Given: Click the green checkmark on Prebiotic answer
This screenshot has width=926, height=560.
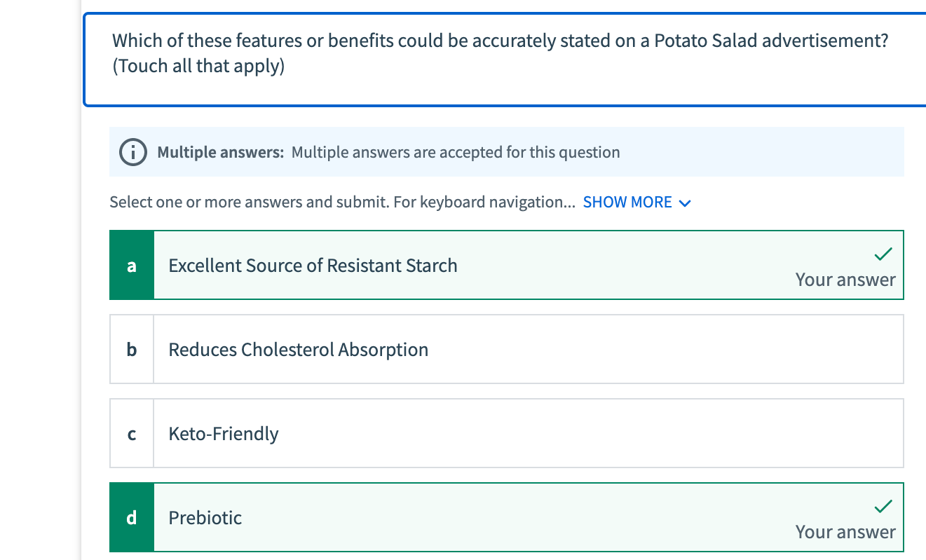Looking at the screenshot, I should click(883, 505).
